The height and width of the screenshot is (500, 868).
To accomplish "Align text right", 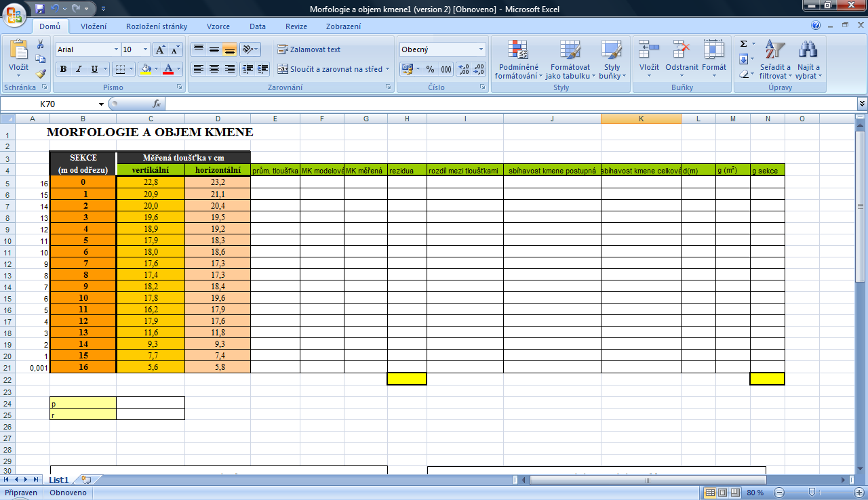I will click(230, 69).
